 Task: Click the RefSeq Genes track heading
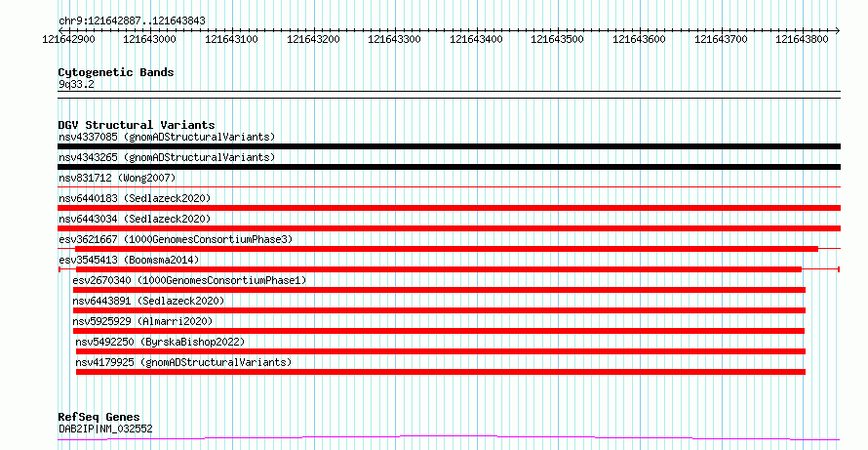(99, 417)
